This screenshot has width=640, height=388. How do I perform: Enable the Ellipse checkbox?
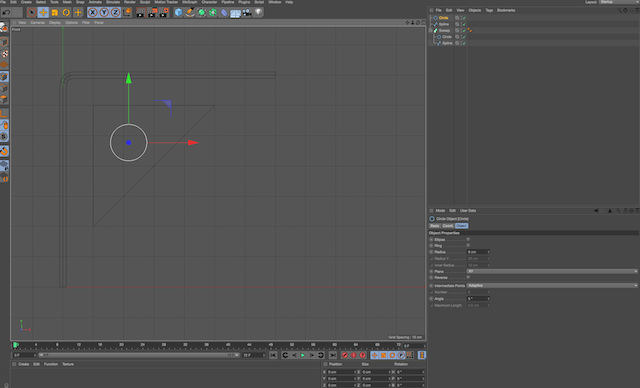click(468, 239)
